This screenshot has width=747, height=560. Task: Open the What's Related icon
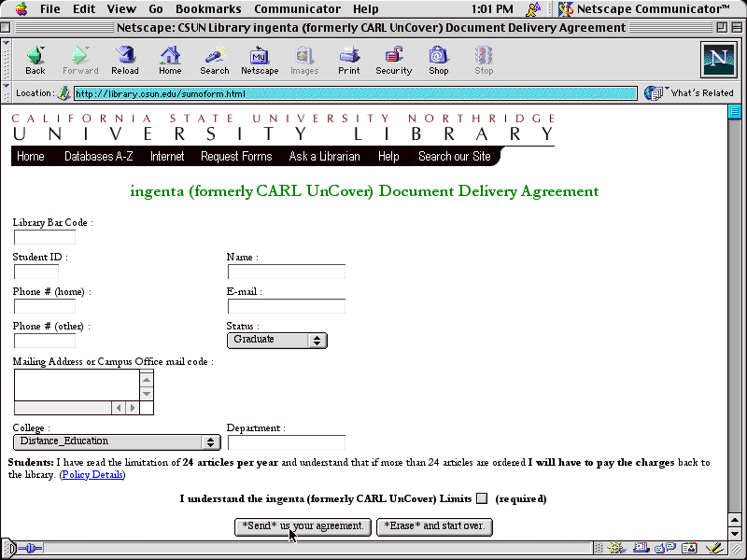tap(654, 92)
